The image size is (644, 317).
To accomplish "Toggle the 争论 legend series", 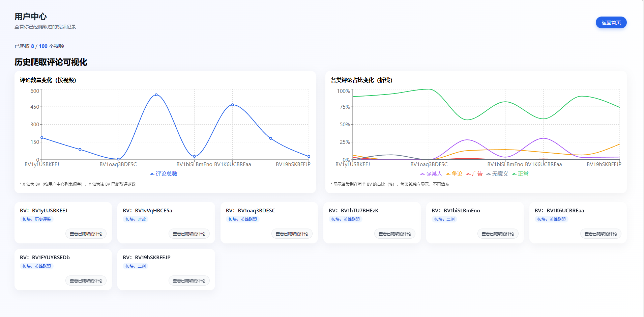I will coord(454,174).
